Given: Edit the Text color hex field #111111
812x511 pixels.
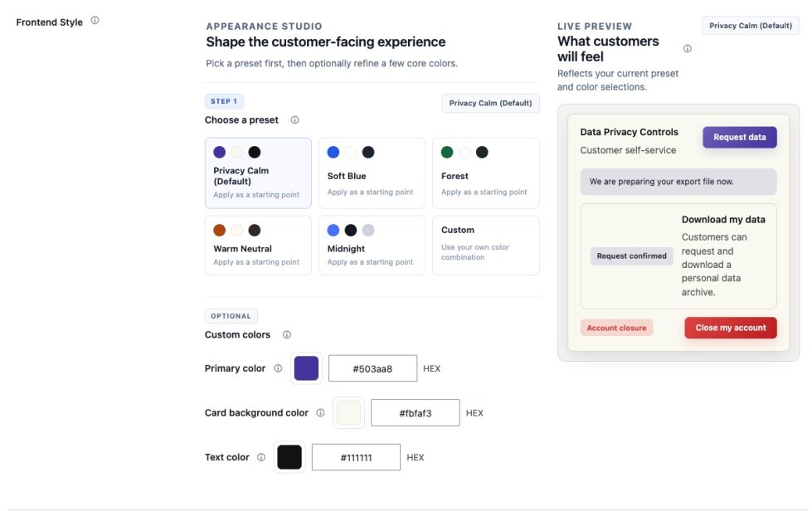Looking at the screenshot, I should tap(357, 458).
